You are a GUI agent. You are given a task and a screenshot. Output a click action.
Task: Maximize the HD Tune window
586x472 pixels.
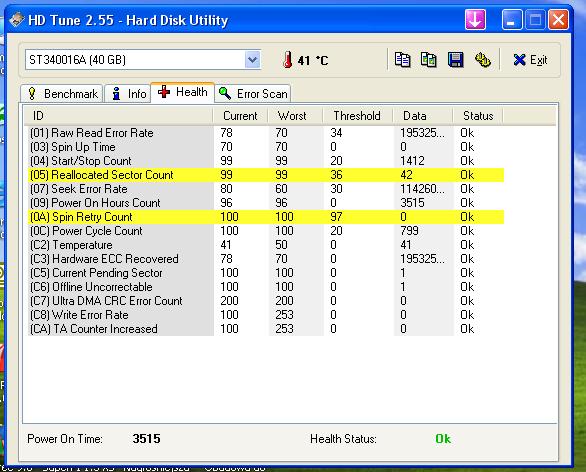coord(535,19)
